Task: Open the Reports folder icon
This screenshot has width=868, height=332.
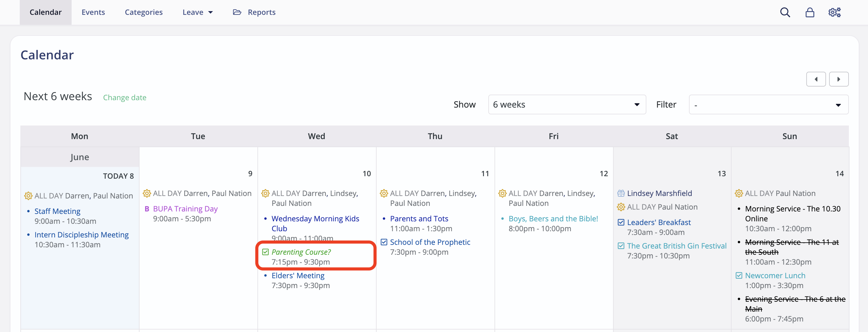Action: tap(236, 12)
